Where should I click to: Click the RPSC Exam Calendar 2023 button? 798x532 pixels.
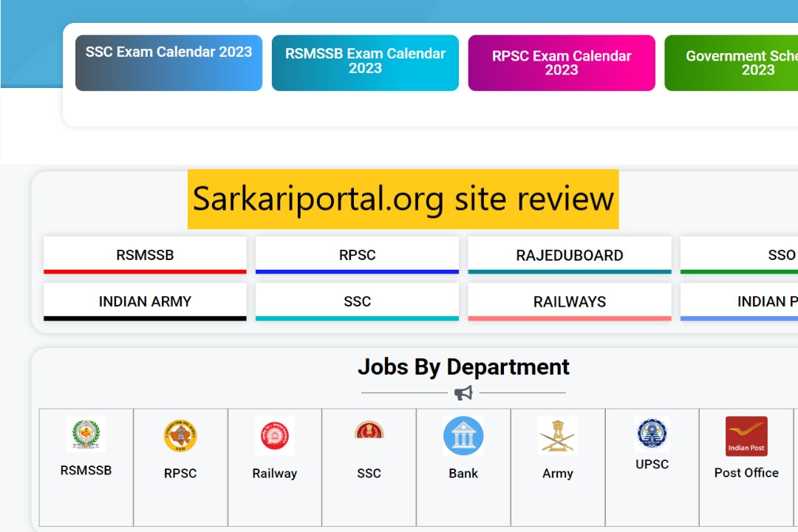pyautogui.click(x=562, y=62)
